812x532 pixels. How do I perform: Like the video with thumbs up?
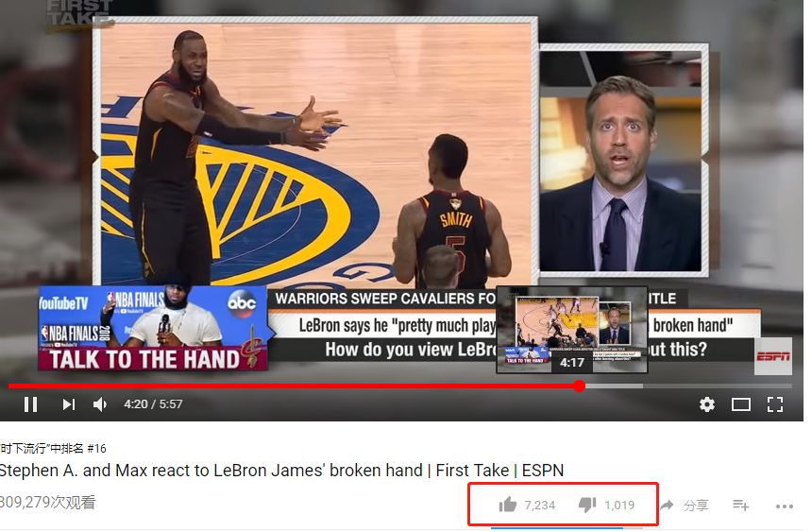coord(508,505)
